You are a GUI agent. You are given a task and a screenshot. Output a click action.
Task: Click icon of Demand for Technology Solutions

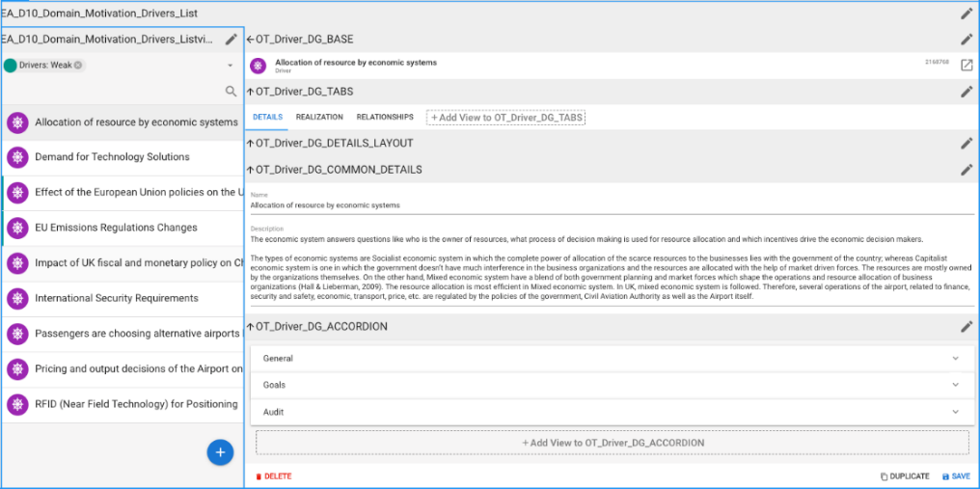tap(17, 157)
